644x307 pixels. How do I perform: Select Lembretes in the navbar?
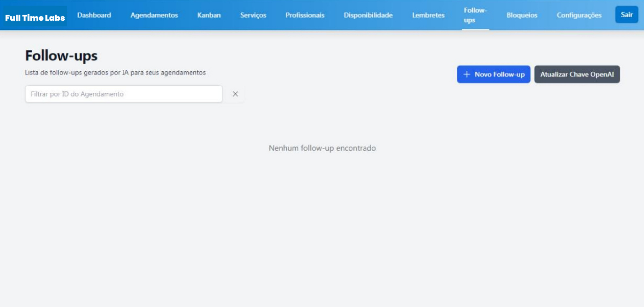coord(428,15)
